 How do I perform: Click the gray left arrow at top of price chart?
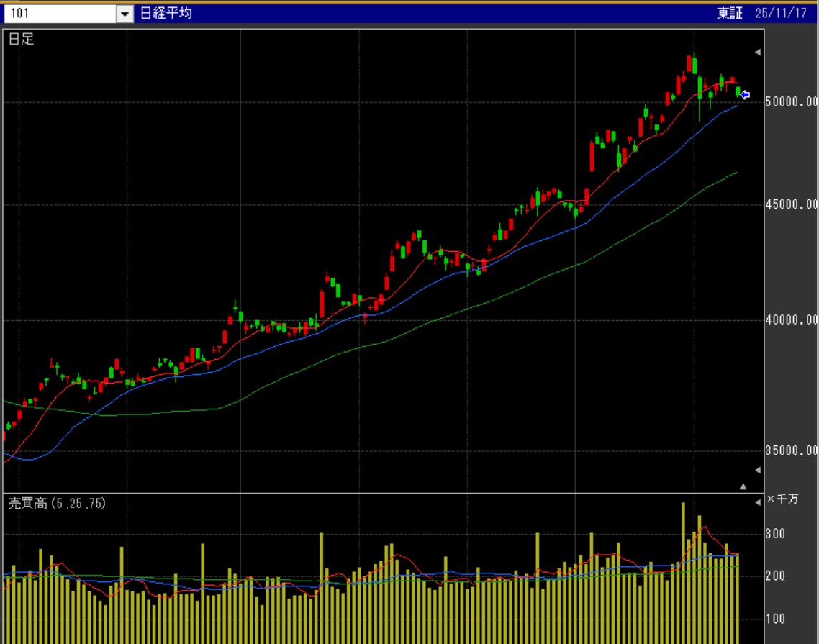pyautogui.click(x=757, y=53)
